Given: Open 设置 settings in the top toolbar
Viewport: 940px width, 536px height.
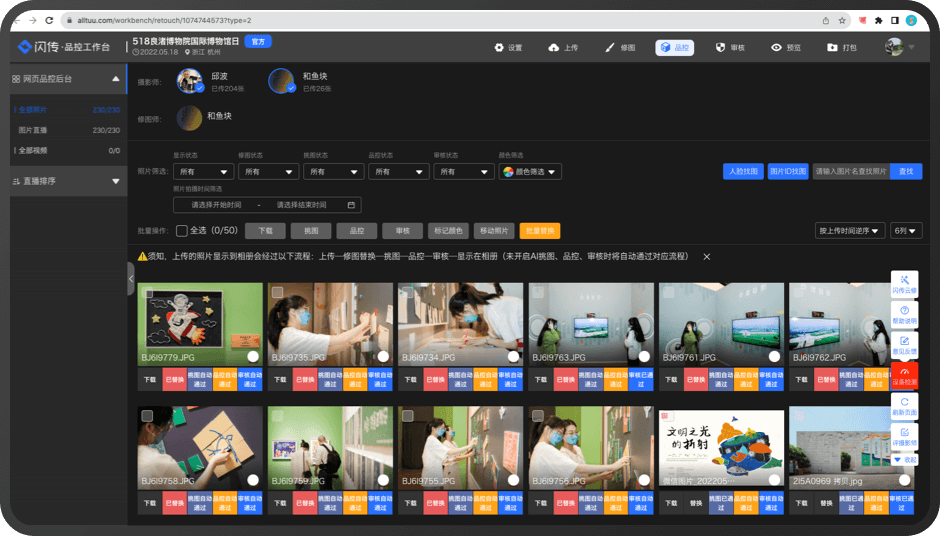Looking at the screenshot, I should click(508, 47).
